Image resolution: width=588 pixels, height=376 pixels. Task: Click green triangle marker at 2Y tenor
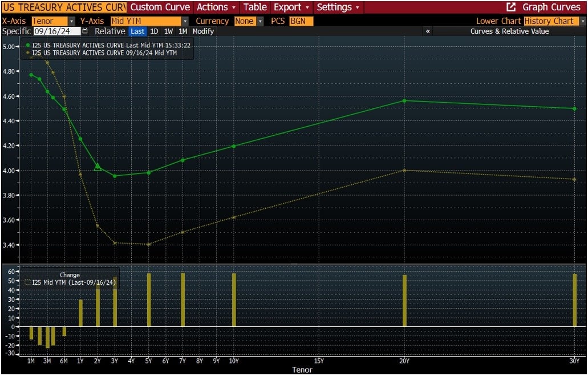click(98, 167)
